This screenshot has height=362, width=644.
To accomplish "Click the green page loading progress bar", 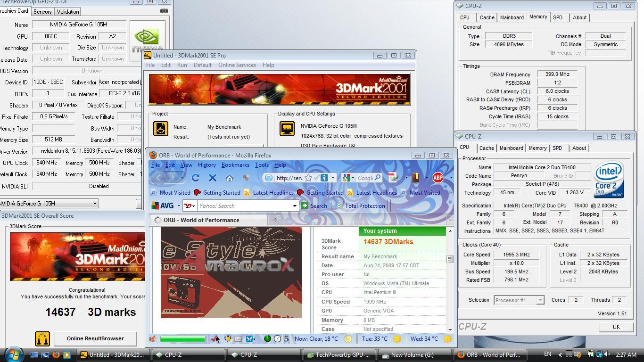I will pyautogui.click(x=182, y=338).
